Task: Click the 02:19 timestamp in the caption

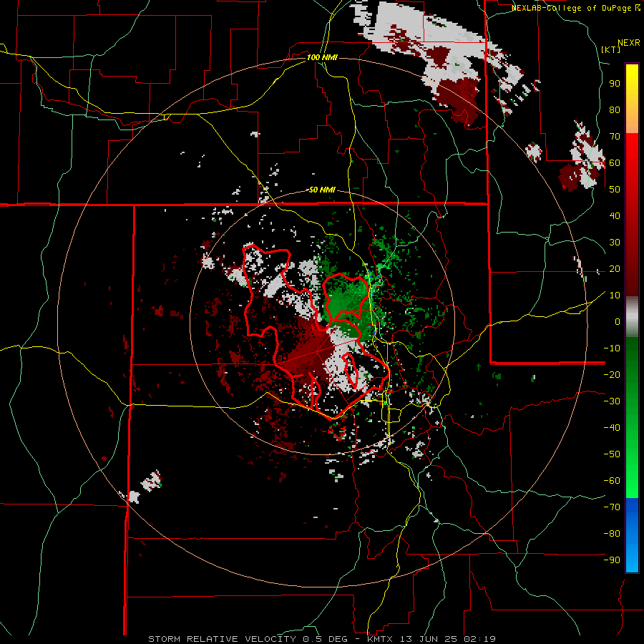Action: 479,639
